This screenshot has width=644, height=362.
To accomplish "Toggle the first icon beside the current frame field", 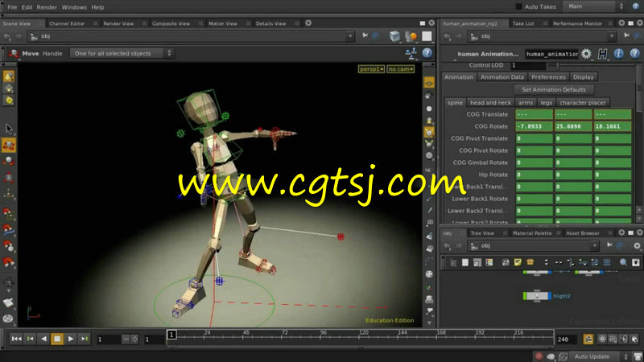I will click(x=126, y=339).
